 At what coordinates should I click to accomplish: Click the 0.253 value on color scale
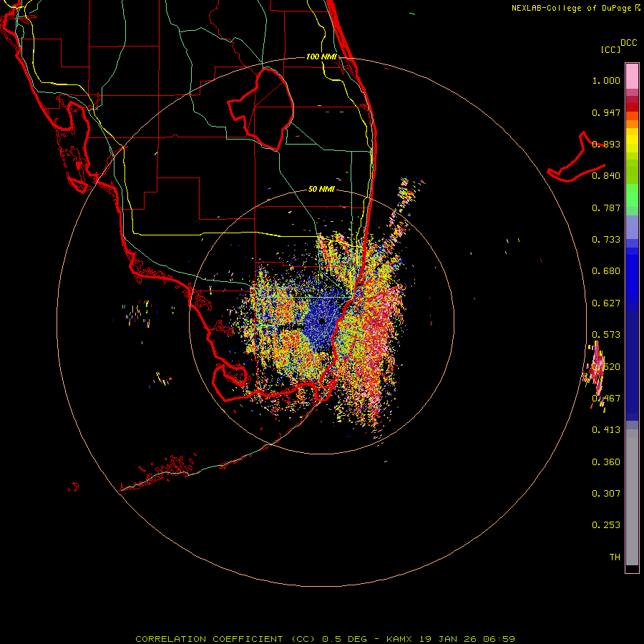tap(606, 525)
